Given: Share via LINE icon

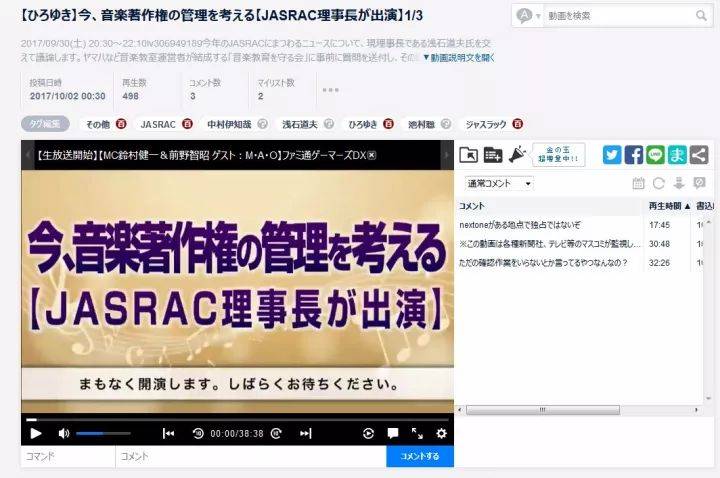Looking at the screenshot, I should pyautogui.click(x=655, y=155).
